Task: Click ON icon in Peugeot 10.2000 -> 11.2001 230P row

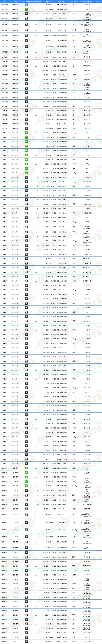Action: 26,597
